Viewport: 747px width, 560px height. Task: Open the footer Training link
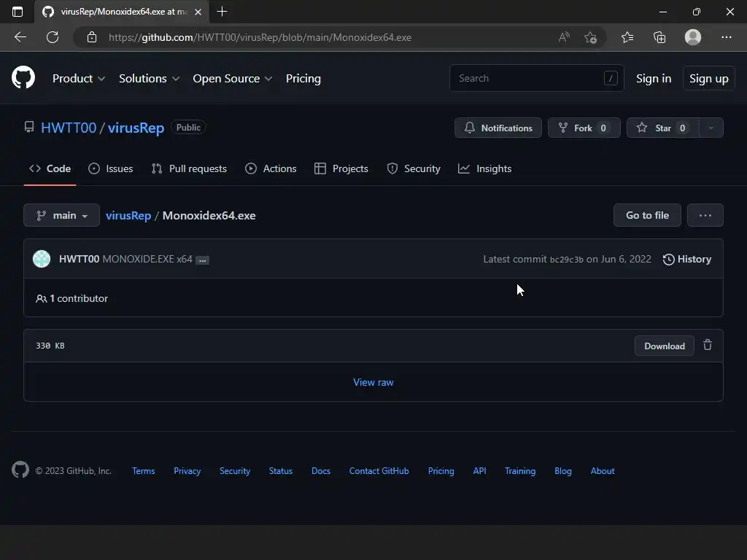coord(519,471)
